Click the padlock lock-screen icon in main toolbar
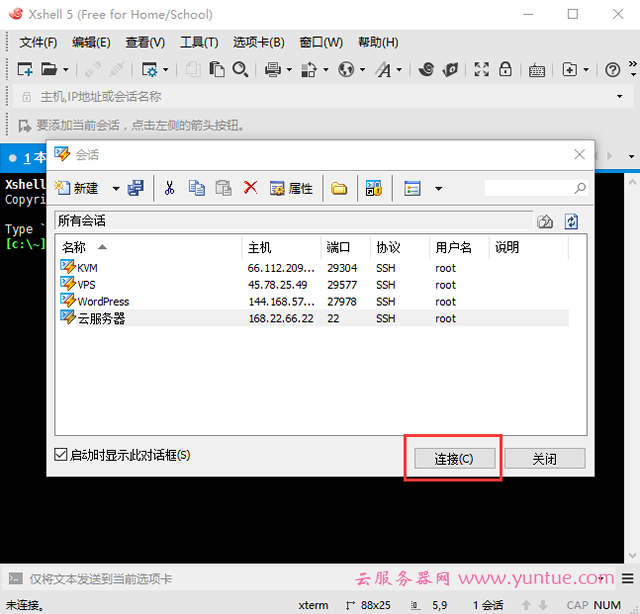The width and height of the screenshot is (640, 614). 506,69
